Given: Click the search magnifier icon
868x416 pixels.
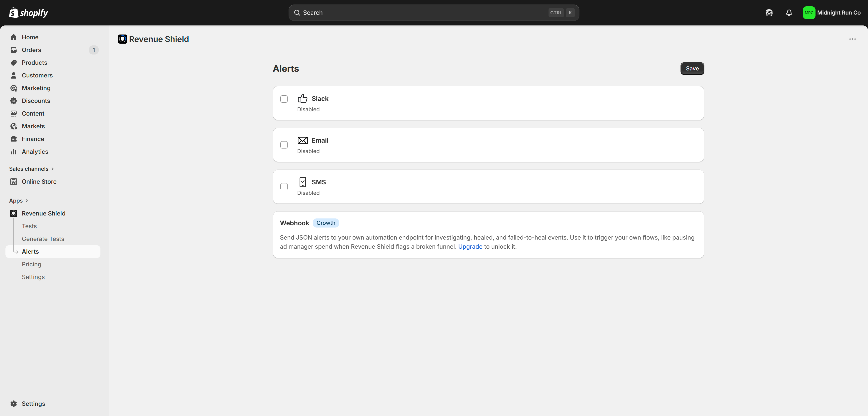Looking at the screenshot, I should click(297, 13).
